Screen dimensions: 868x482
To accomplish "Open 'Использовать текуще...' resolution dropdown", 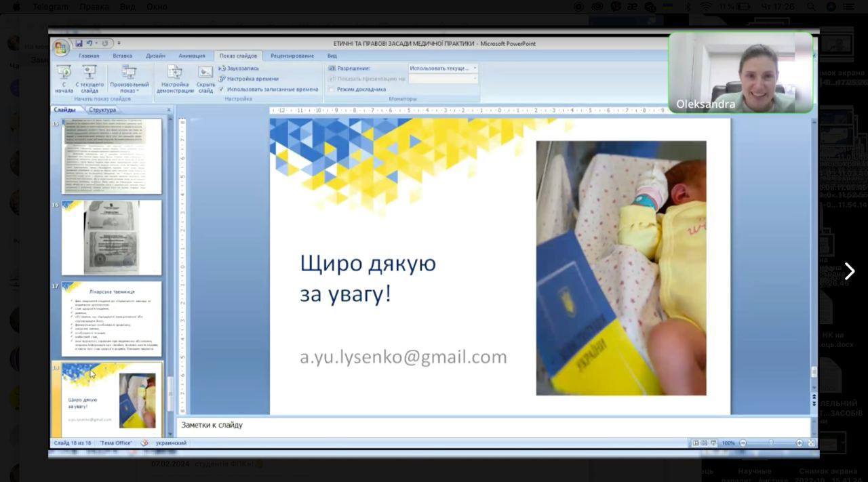I will [443, 68].
